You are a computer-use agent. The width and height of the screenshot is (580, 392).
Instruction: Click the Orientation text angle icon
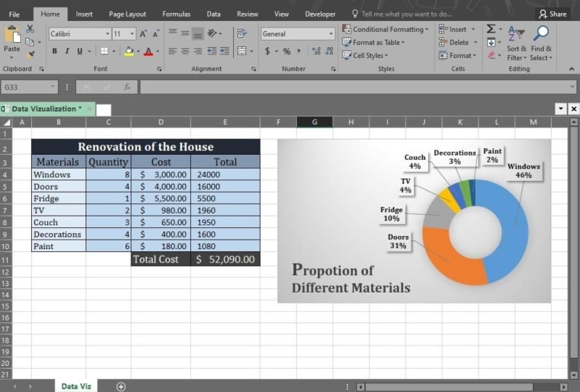pos(212,33)
